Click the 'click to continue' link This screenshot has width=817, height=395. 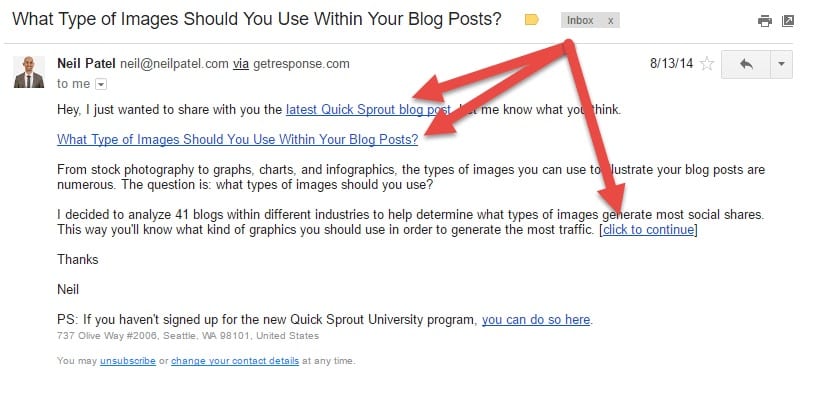(x=649, y=230)
